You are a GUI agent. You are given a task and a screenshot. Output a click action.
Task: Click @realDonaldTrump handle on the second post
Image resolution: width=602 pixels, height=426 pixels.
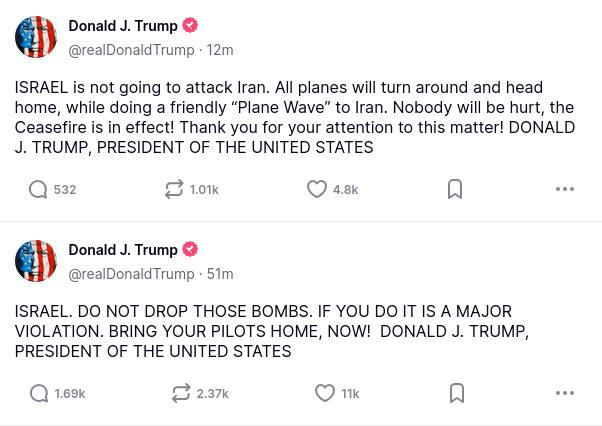[131, 274]
